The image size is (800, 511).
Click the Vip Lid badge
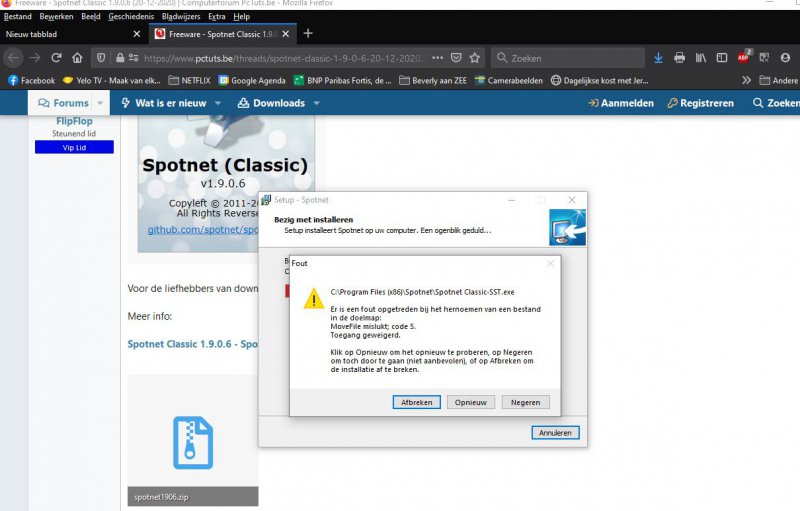pyautogui.click(x=74, y=147)
